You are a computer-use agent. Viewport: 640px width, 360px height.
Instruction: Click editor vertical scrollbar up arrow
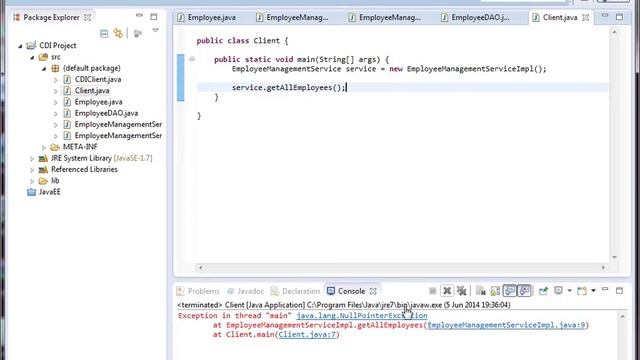pos(614,31)
